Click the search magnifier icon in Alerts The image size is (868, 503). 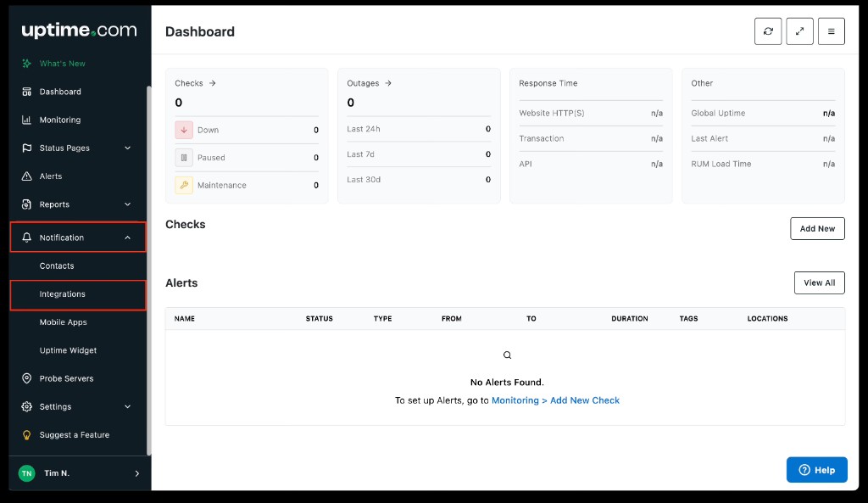click(507, 355)
